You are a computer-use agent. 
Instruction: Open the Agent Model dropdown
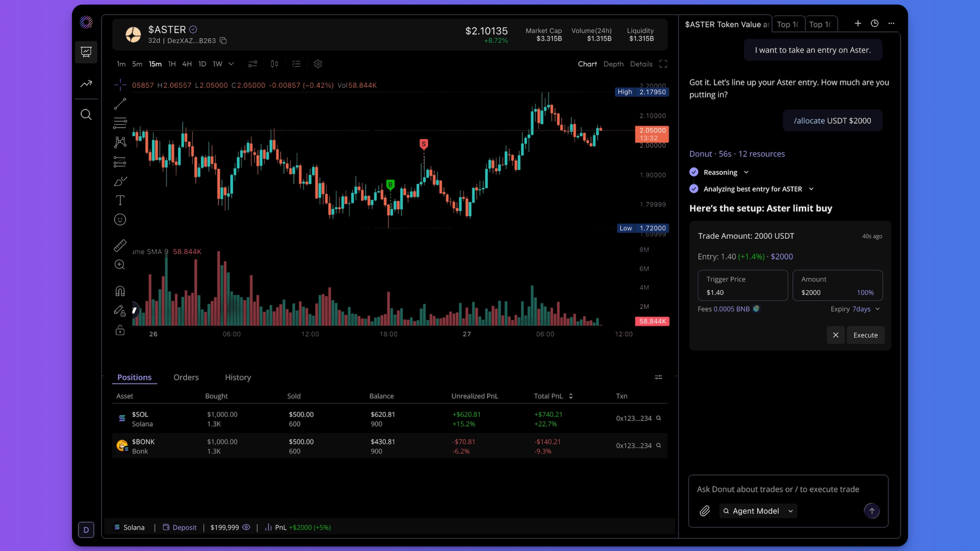click(758, 511)
